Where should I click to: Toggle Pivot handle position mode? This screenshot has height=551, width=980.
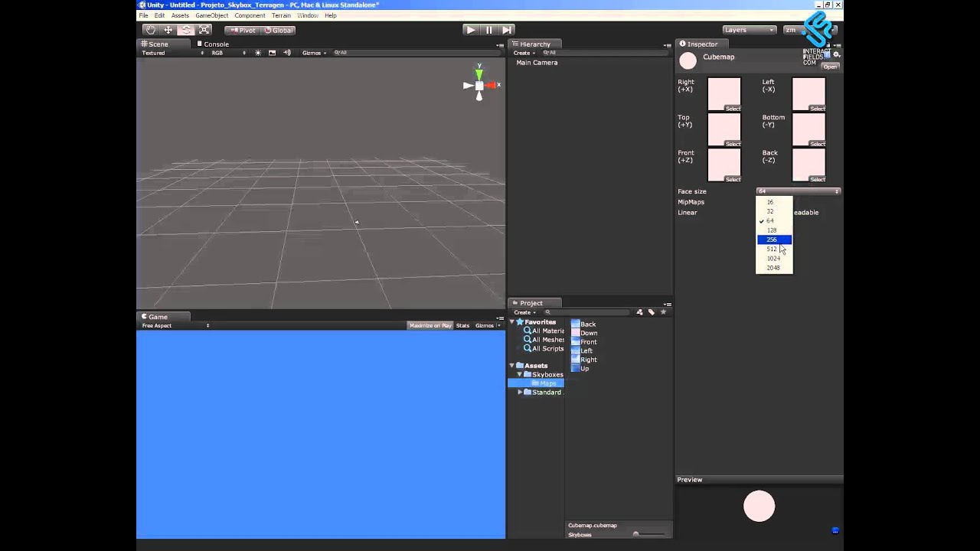click(x=243, y=30)
